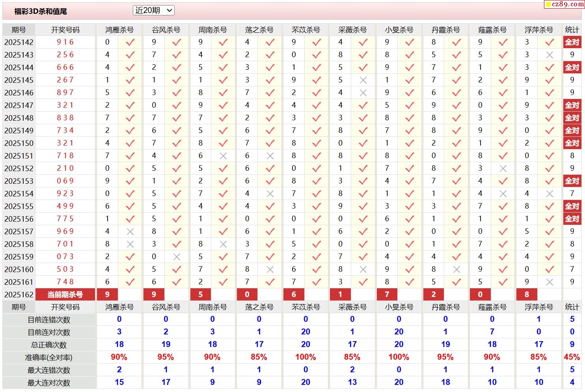Click 鸿雁 red checkmark in row 2025142
This screenshot has height=392, width=585.
[130, 42]
